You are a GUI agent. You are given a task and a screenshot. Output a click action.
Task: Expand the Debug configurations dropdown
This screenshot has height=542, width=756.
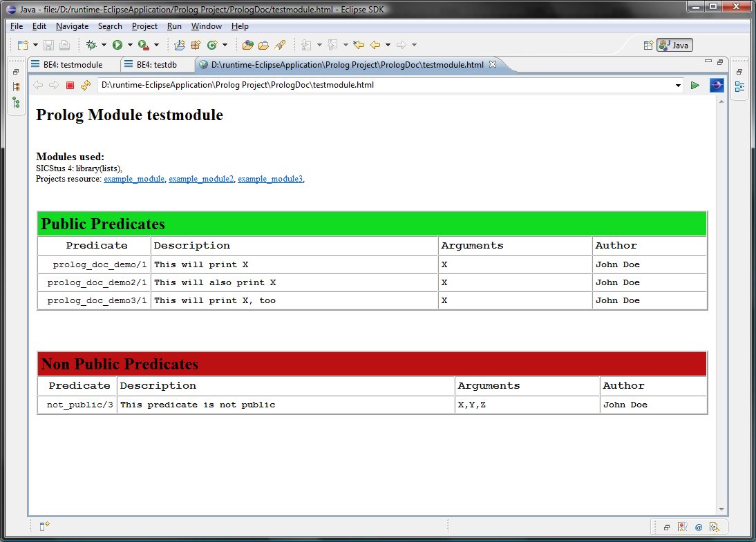click(103, 45)
